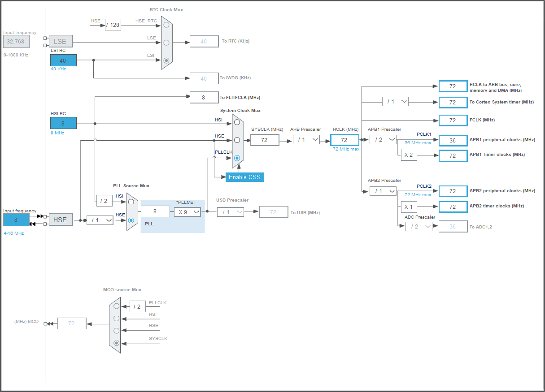This screenshot has height=392, width=545.
Task: Click the To IWDG (KHz) value box
Action: (204, 78)
